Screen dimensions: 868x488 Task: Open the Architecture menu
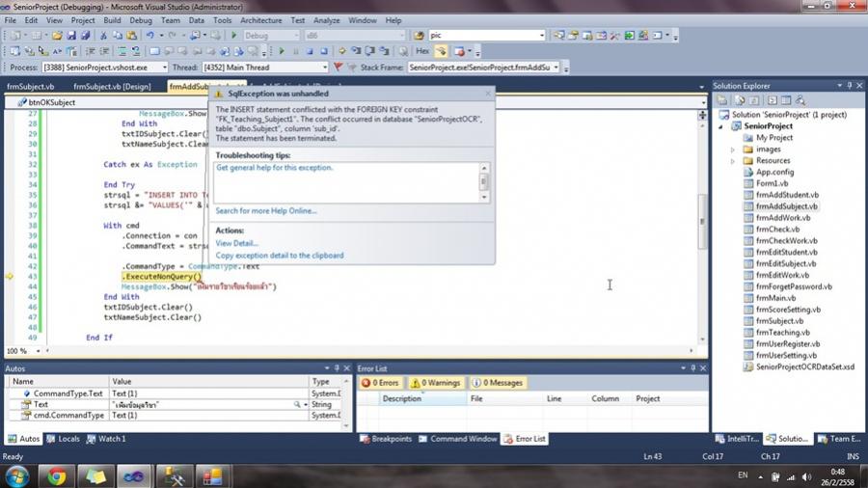(260, 20)
